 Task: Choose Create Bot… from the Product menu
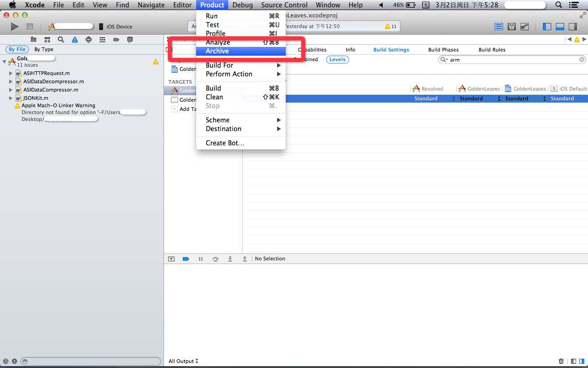[241, 143]
